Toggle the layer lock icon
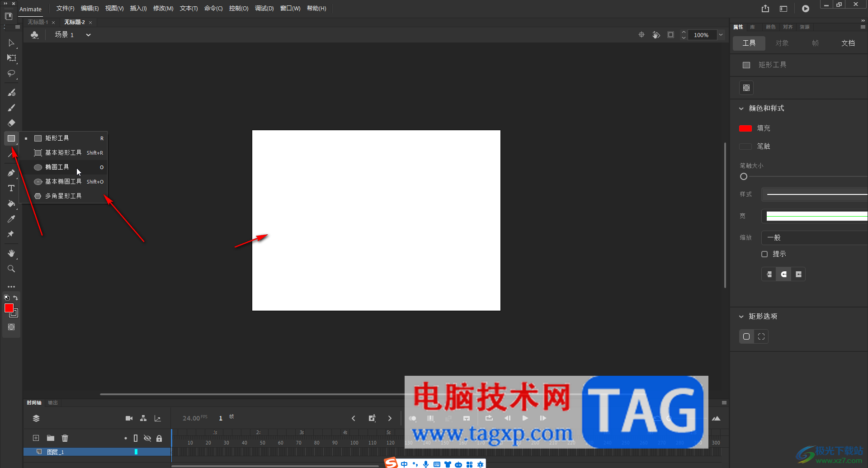Screen dimensions: 868x468 click(159, 438)
